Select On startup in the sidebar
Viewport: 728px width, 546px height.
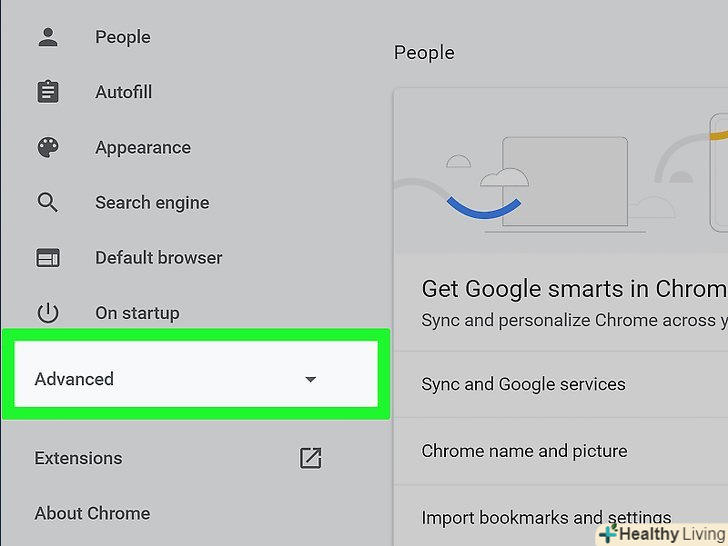tap(137, 313)
